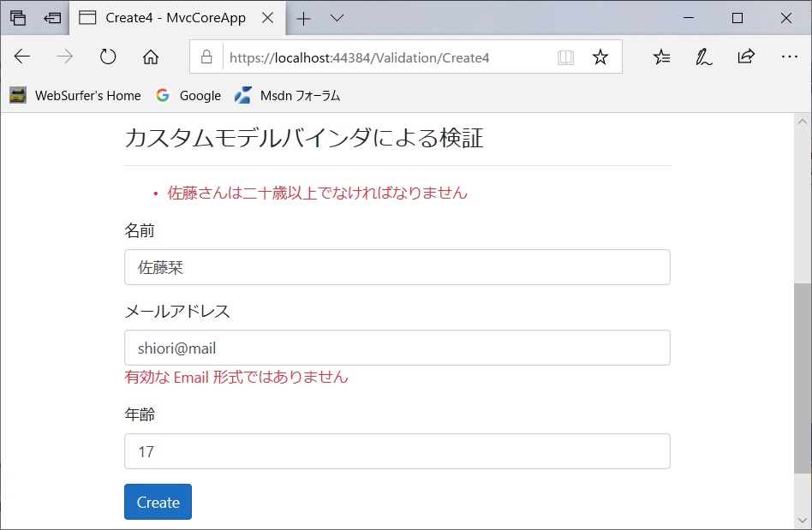Show tabs you've set aside
812x530 pixels.
tap(18, 18)
